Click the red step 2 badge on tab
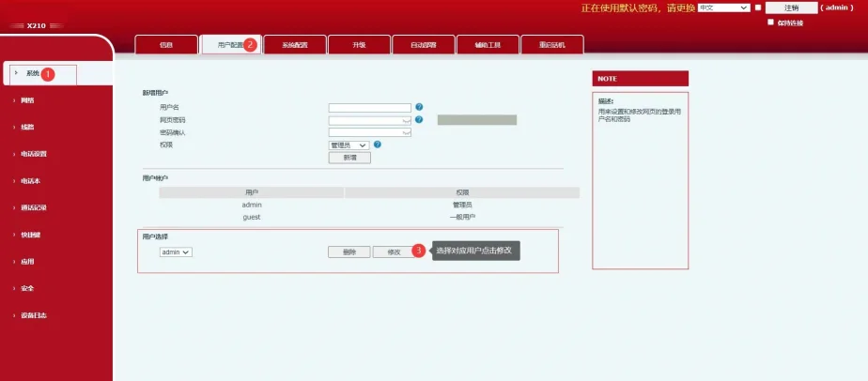868x381 pixels. coord(250,44)
